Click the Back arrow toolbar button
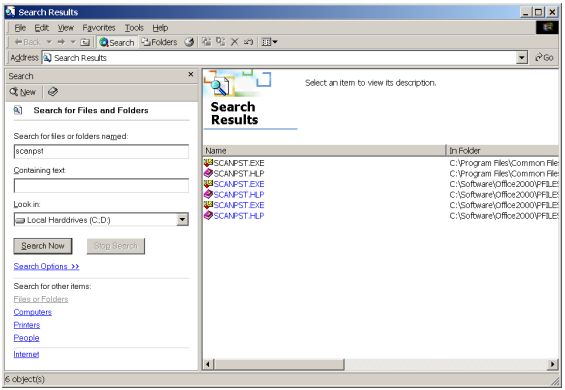Screen dimensions: 565x390 [x=27, y=42]
